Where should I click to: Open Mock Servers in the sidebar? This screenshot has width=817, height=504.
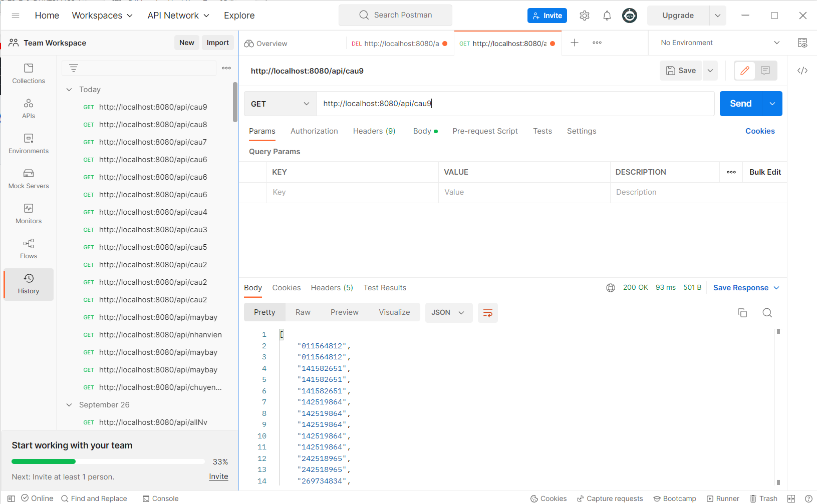click(29, 179)
